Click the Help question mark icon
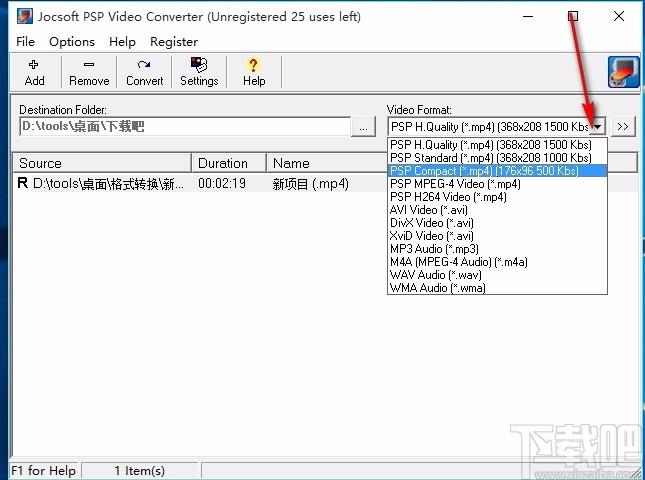Screen dimensions: 645x480 pos(253,65)
